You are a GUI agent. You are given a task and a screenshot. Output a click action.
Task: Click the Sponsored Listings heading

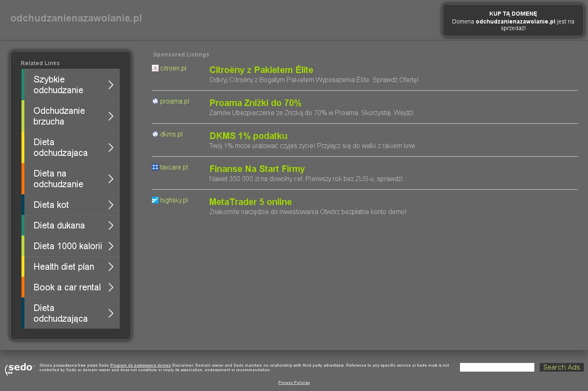tap(181, 54)
